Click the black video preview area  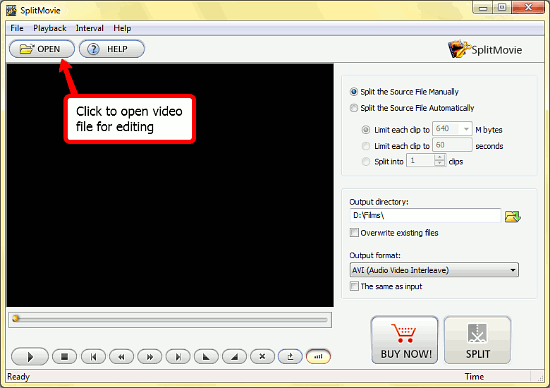[170, 185]
